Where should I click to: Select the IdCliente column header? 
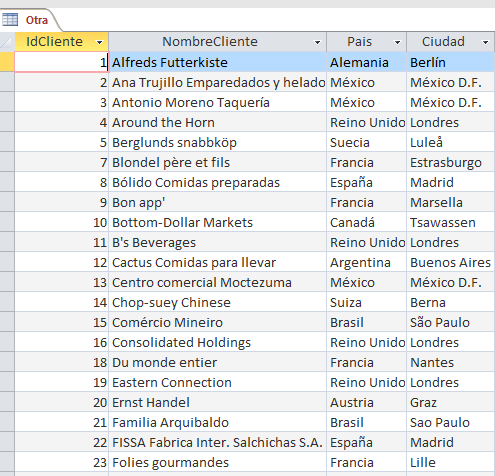pos(62,42)
